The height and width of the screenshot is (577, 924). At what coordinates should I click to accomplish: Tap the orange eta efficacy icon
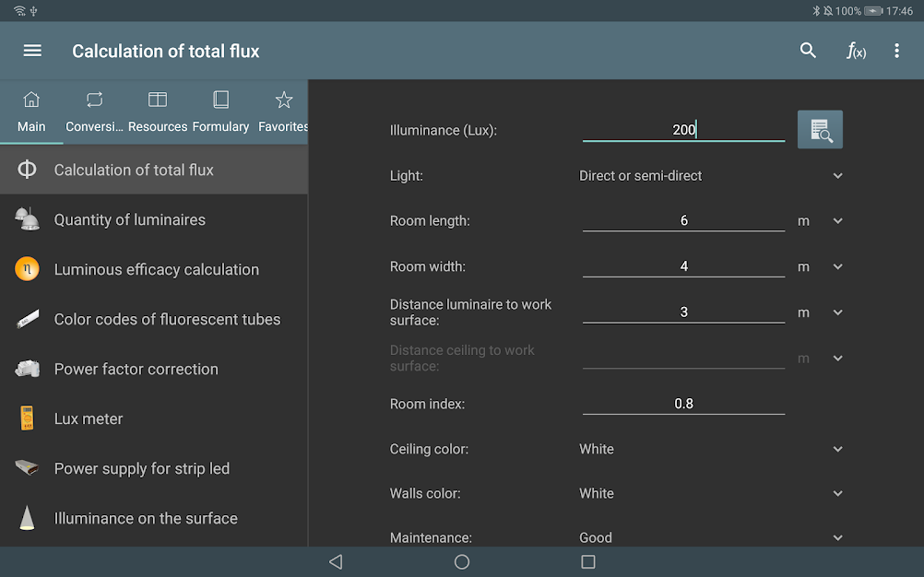tap(27, 269)
